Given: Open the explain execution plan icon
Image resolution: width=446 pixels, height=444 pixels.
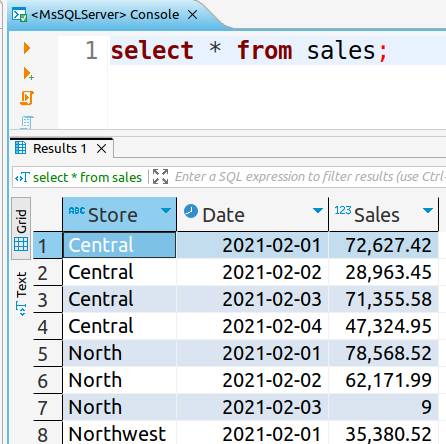Looking at the screenshot, I should [27, 122].
